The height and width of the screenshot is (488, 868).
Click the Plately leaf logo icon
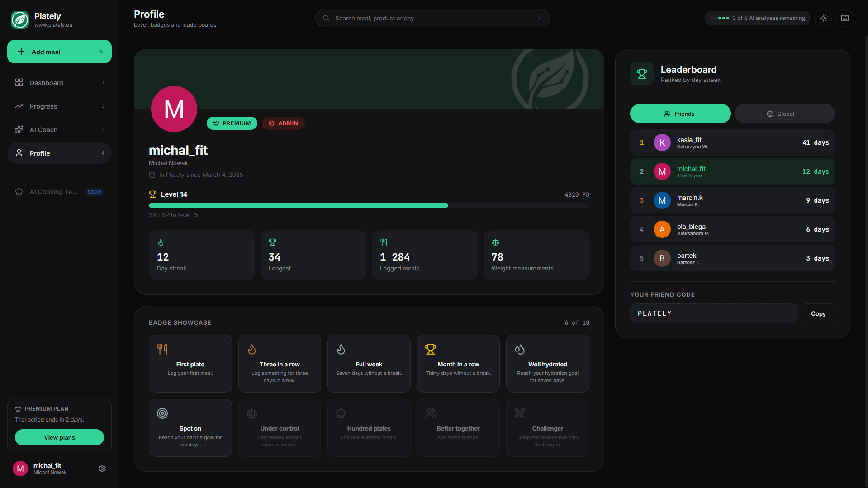click(x=20, y=19)
